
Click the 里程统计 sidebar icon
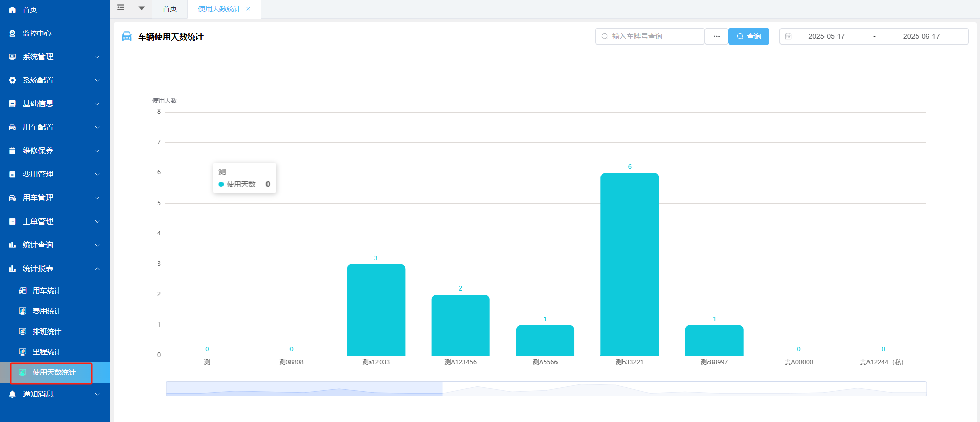[23, 352]
